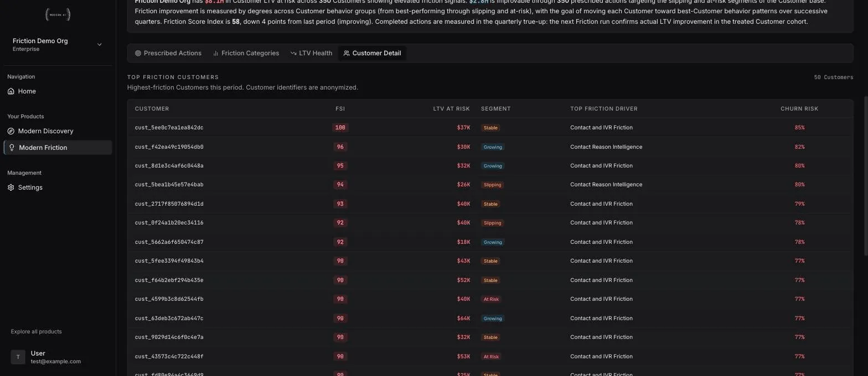This screenshot has width=868, height=376.
Task: Switch to Prescribed Actions tab
Action: [168, 53]
